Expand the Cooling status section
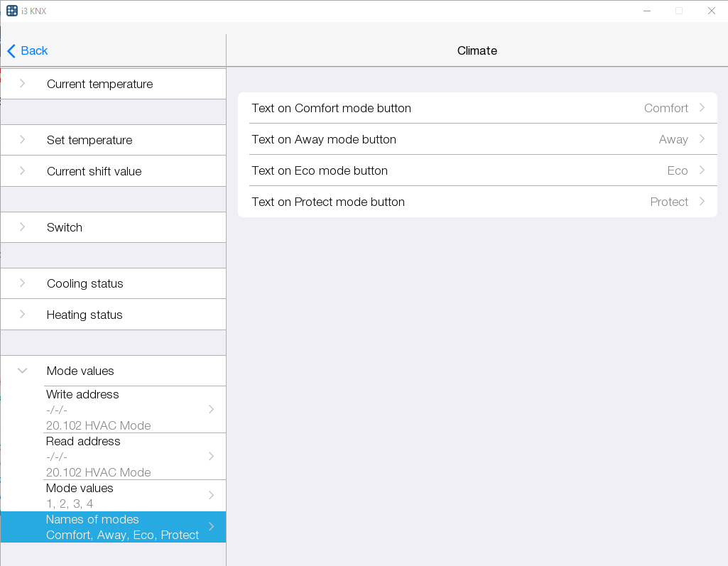 coord(85,283)
